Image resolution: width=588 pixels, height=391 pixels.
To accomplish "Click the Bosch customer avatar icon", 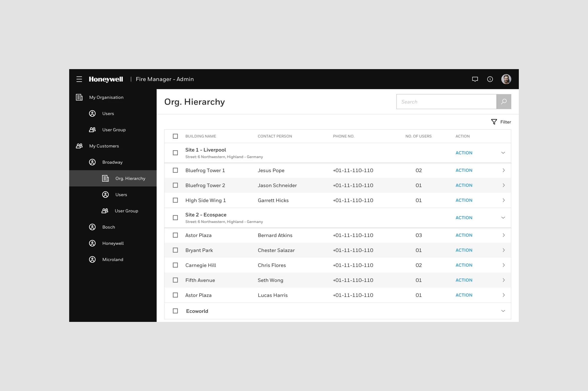I will pyautogui.click(x=92, y=227).
